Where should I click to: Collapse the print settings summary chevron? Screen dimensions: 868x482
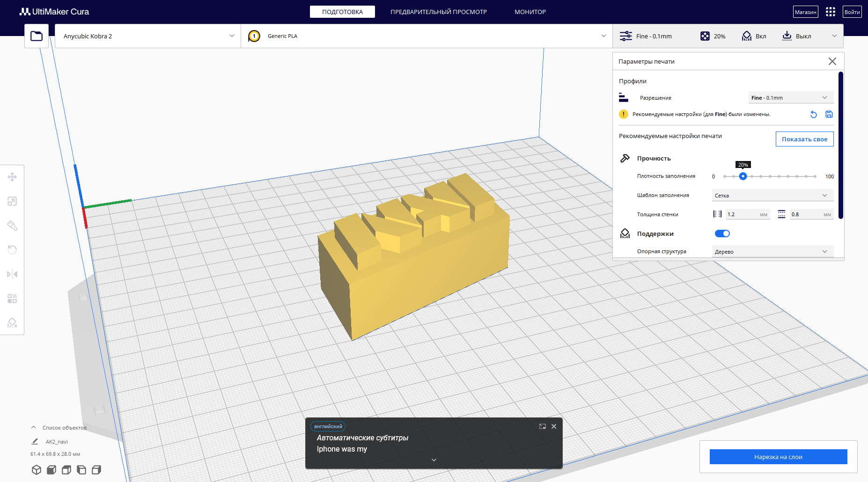(834, 36)
